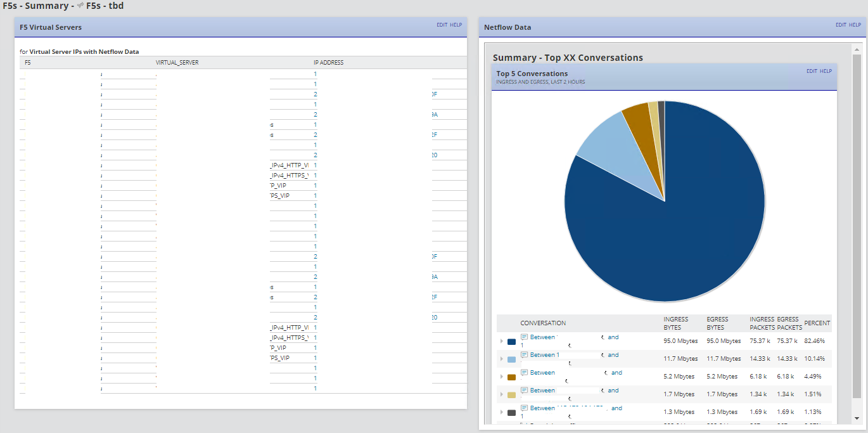Click the pin icon beside F5s - tbd title

pos(80,6)
